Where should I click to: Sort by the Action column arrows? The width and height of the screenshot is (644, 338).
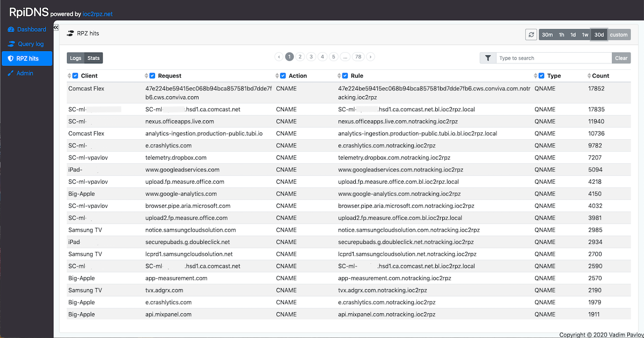pyautogui.click(x=277, y=76)
